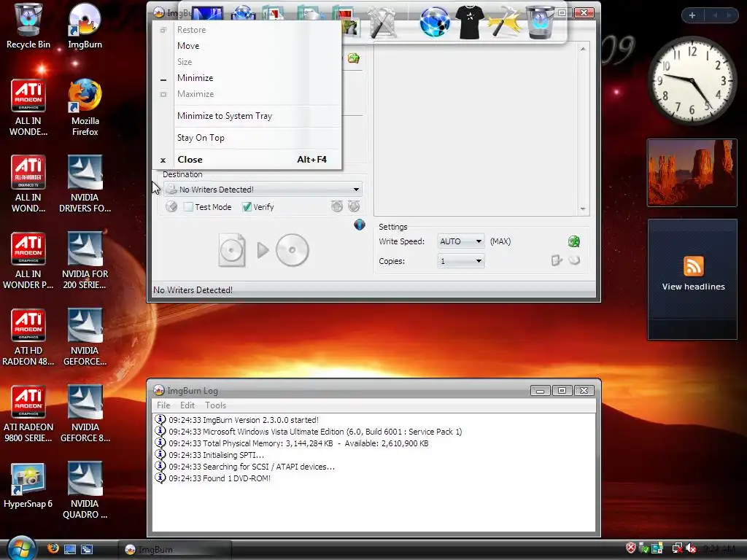Click the analog clock gadget
This screenshot has width=747, height=560.
pyautogui.click(x=692, y=80)
